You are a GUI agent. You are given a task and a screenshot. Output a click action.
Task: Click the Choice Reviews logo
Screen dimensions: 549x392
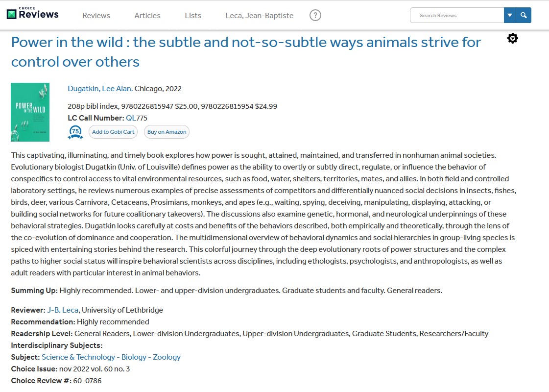[33, 13]
